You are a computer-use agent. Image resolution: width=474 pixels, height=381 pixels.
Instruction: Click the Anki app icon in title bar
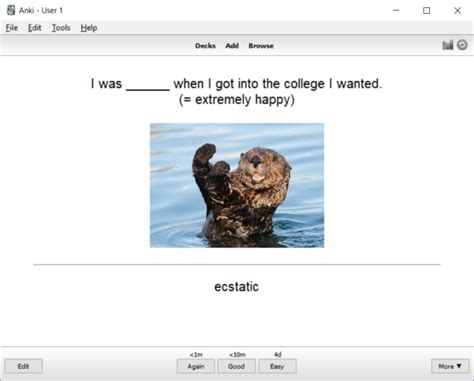point(11,10)
